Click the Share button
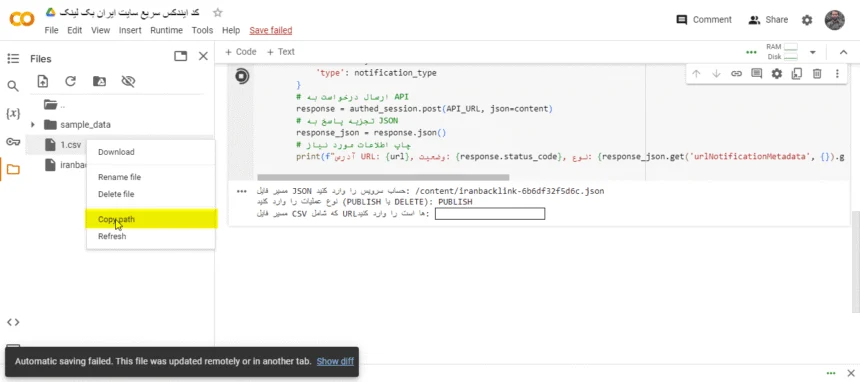This screenshot has width=860, height=382. point(768,20)
